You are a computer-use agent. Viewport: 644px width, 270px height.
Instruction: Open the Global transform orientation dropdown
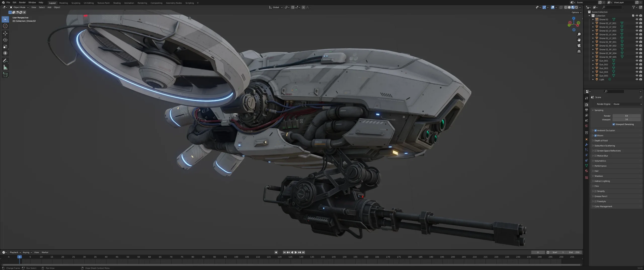pos(275,7)
